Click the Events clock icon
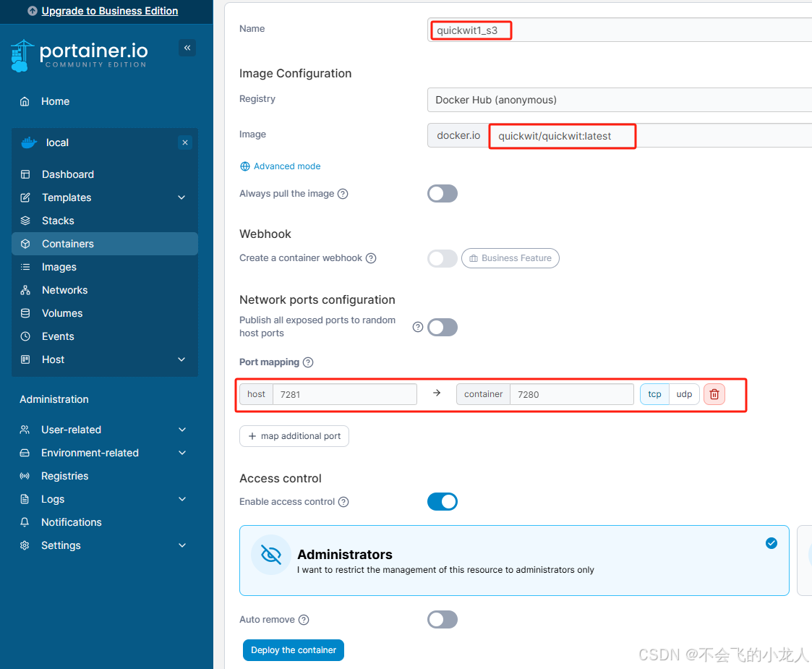The width and height of the screenshot is (812, 669). [25, 336]
